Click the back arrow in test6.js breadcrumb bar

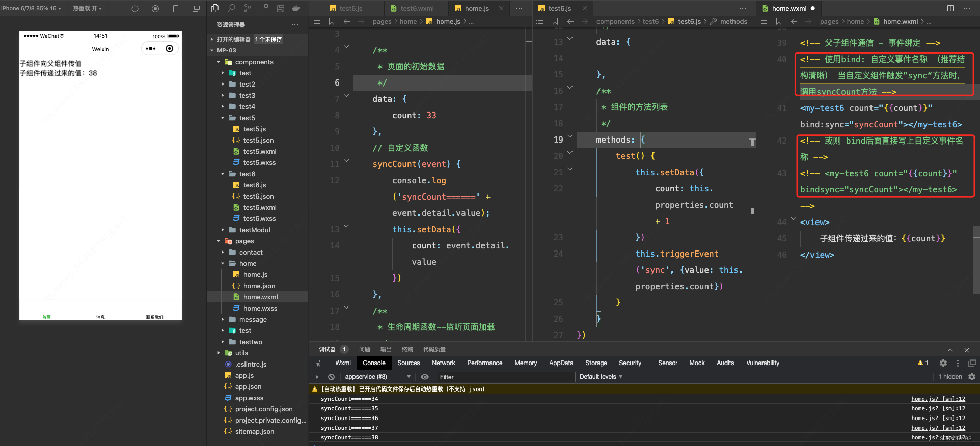(570, 21)
